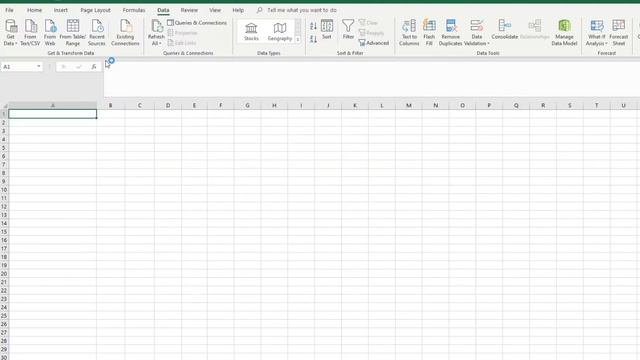Open Data Validation
Viewport: 640px width, 360px height.
[x=476, y=32]
